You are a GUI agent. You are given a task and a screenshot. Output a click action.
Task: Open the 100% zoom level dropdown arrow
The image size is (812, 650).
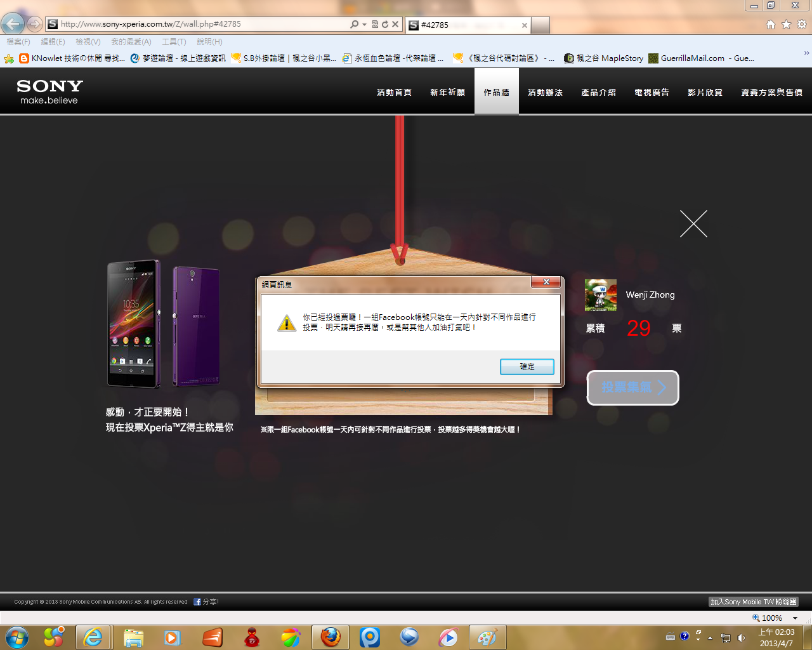click(795, 618)
